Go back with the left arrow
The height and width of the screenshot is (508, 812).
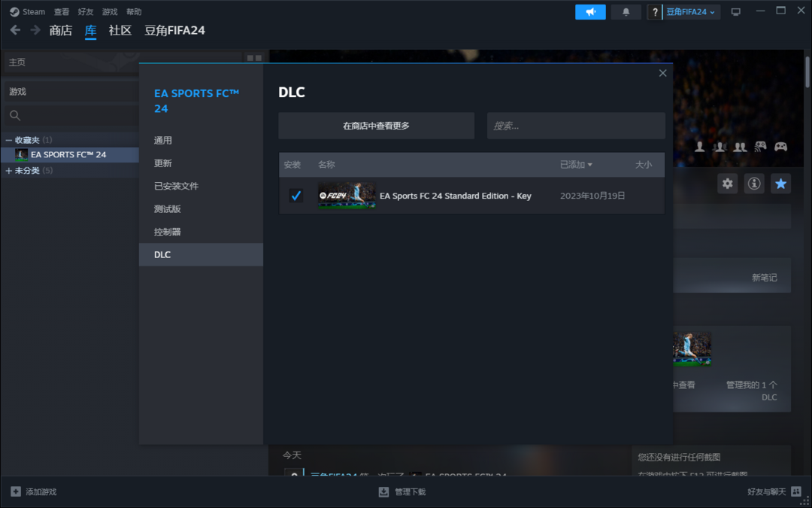[16, 30]
